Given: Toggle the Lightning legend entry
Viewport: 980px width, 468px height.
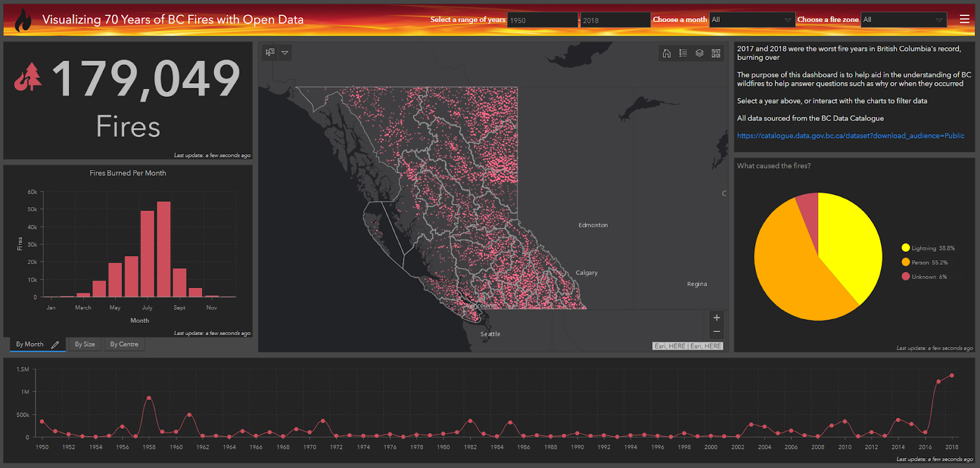Looking at the screenshot, I should coord(927,248).
